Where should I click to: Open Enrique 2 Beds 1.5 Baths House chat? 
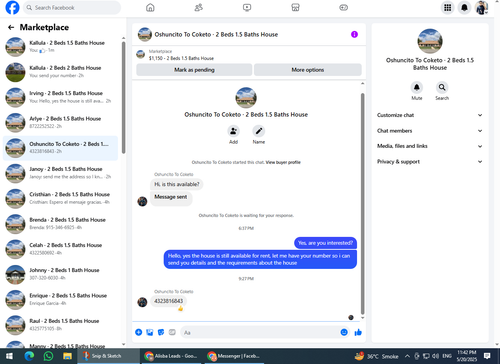click(x=61, y=300)
